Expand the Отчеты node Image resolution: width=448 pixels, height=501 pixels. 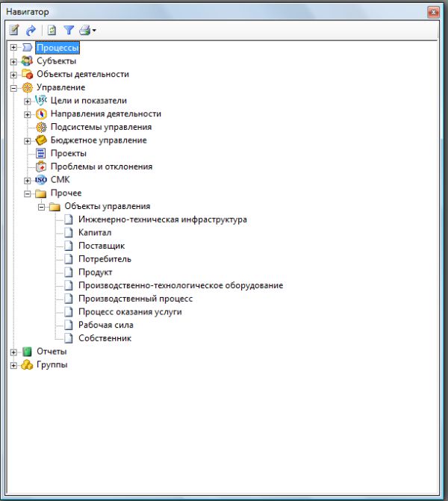(13, 352)
